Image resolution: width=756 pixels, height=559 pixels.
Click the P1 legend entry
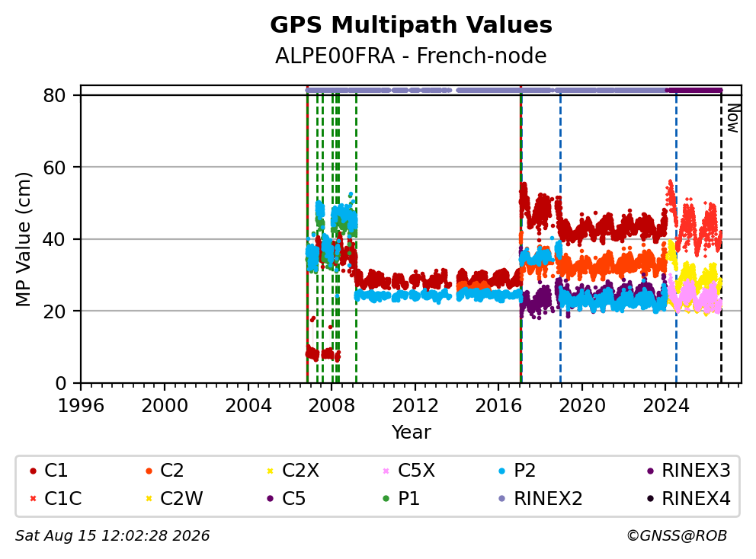(401, 498)
